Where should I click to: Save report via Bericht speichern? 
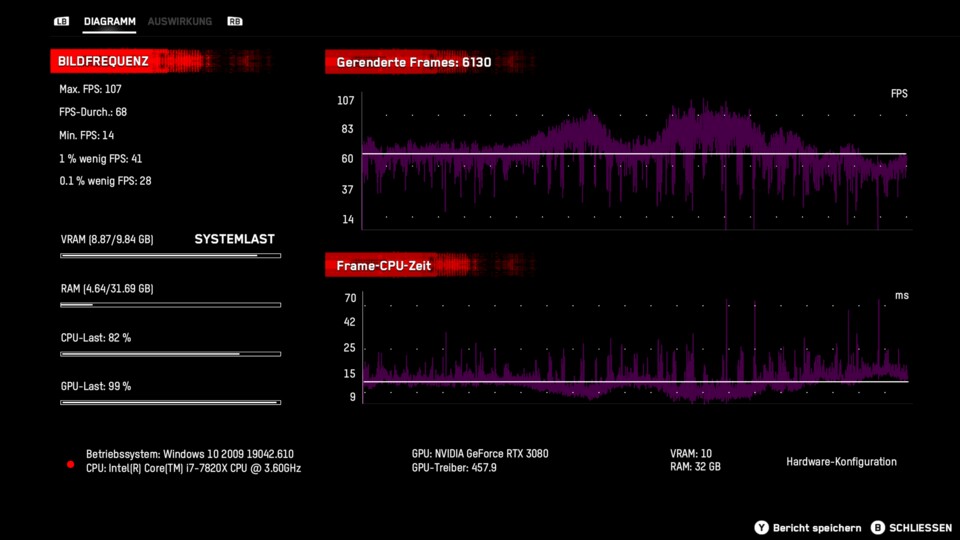point(818,527)
